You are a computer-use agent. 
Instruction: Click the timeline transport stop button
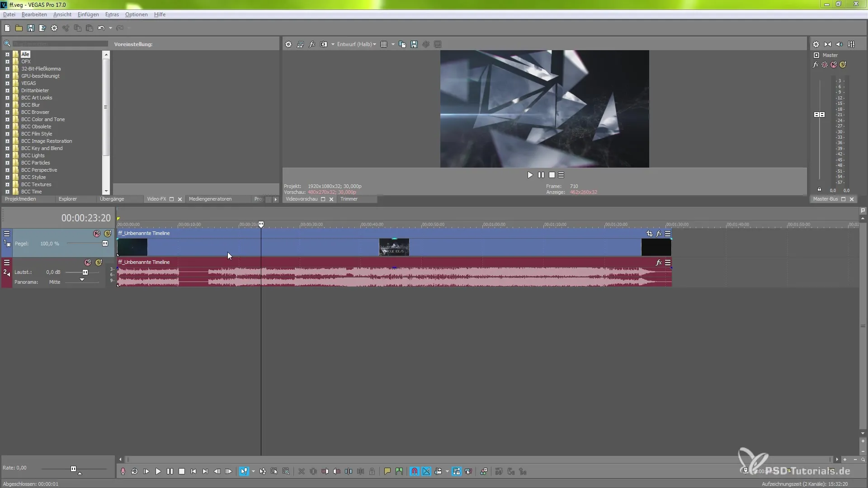pyautogui.click(x=182, y=471)
